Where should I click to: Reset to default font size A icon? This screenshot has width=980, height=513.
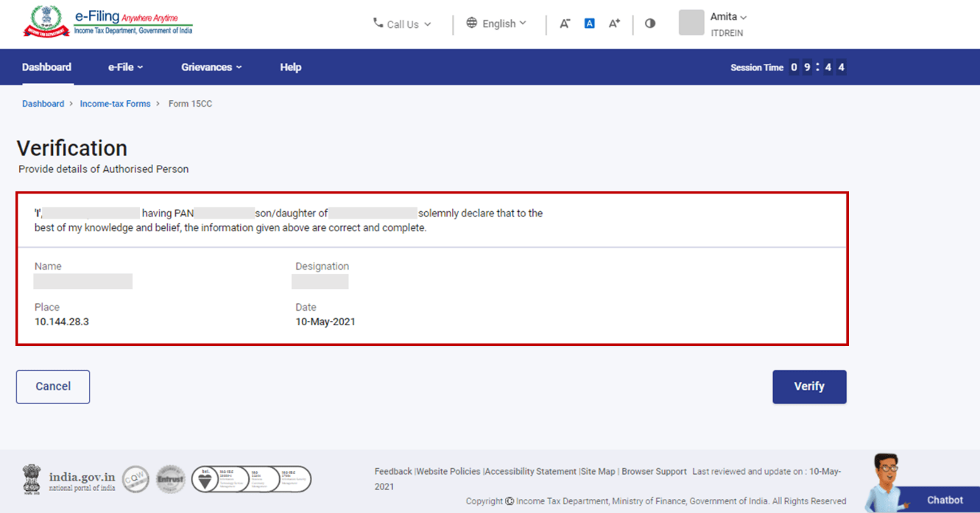point(589,24)
